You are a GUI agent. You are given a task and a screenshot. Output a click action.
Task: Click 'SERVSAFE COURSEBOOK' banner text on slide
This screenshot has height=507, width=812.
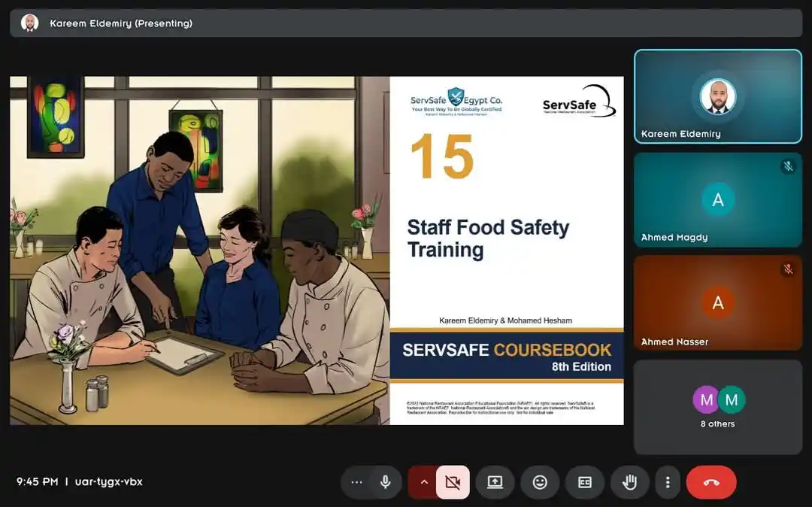tap(507, 350)
